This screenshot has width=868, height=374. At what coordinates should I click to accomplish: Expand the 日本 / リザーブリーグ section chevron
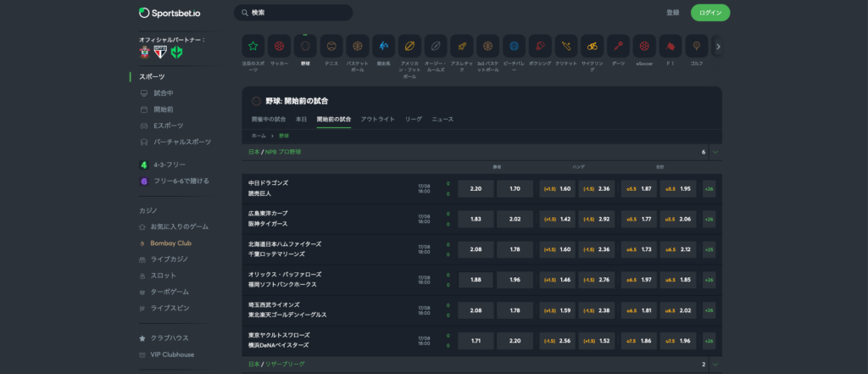click(715, 364)
